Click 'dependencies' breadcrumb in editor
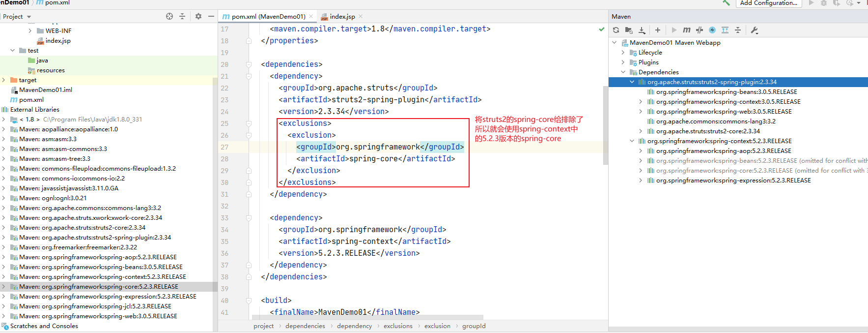Image resolution: width=868 pixels, height=333 pixels. [305, 326]
